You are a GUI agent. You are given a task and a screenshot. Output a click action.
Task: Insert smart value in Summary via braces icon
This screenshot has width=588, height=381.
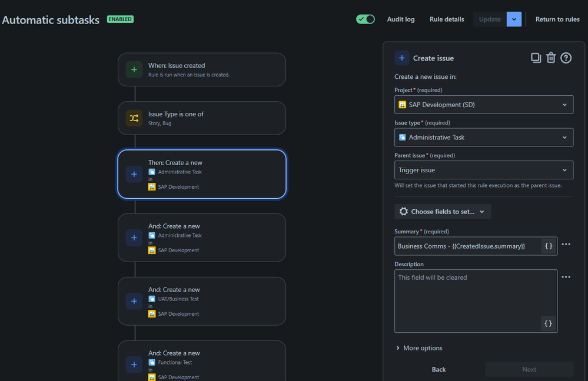548,246
